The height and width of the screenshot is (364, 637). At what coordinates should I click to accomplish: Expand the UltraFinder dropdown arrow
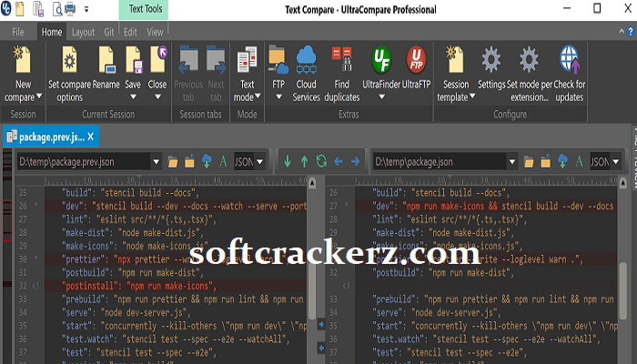click(x=381, y=96)
